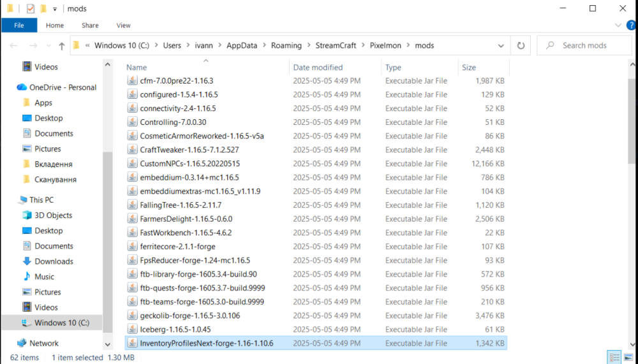Viewport: 638px width, 364px height.
Task: Click Roaming breadcrumb in address bar
Action: (286, 45)
